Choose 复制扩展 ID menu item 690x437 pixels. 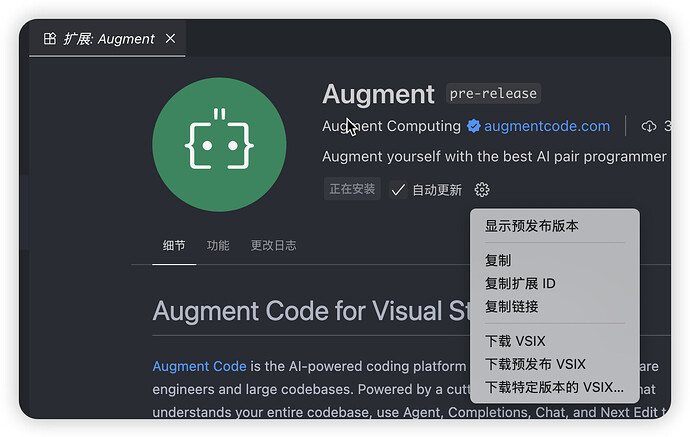[x=554, y=283]
